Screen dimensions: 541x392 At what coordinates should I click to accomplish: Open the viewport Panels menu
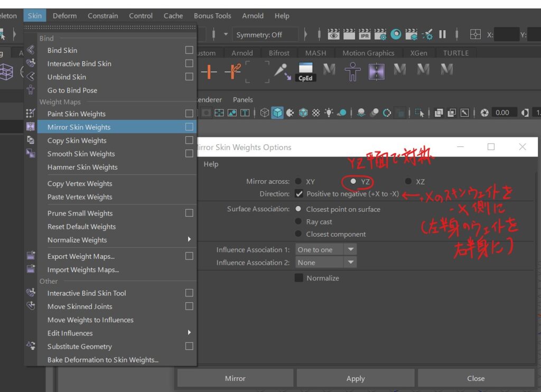(x=243, y=100)
